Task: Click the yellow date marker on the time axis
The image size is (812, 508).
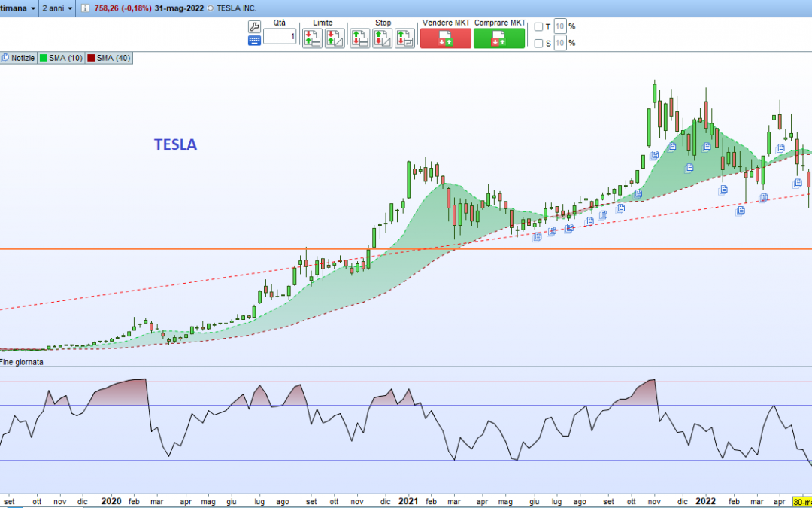Action: (x=802, y=502)
